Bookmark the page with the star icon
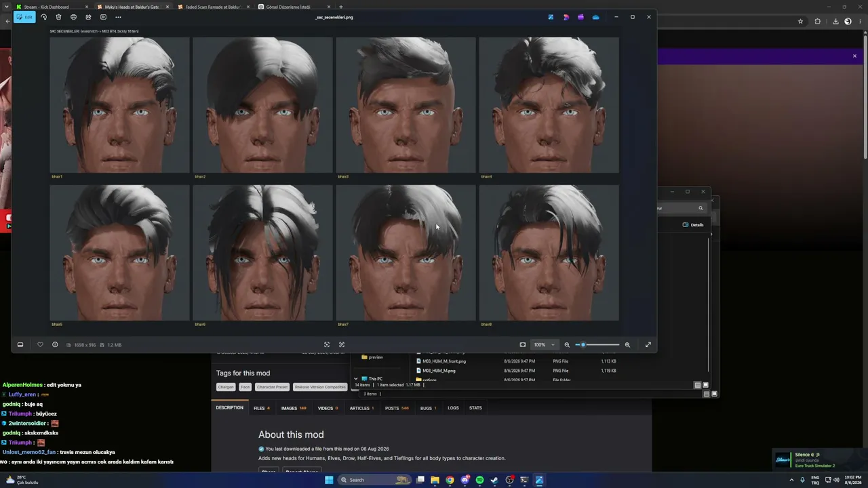Image resolution: width=868 pixels, height=488 pixels. tap(800, 22)
